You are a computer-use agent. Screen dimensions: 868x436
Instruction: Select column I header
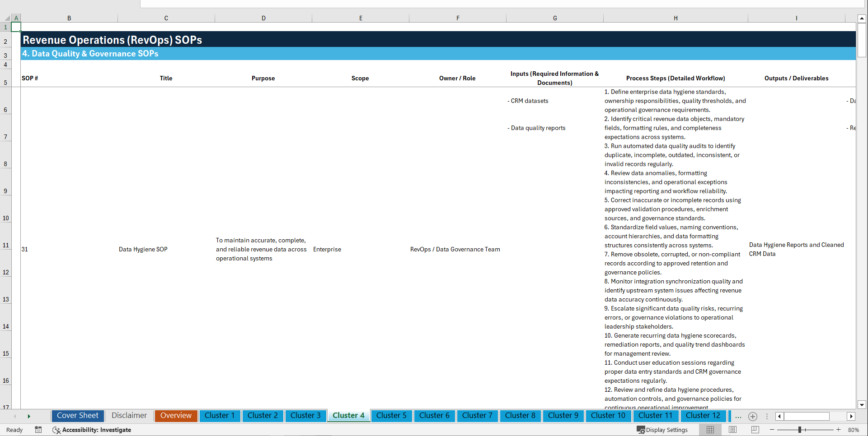(x=797, y=18)
